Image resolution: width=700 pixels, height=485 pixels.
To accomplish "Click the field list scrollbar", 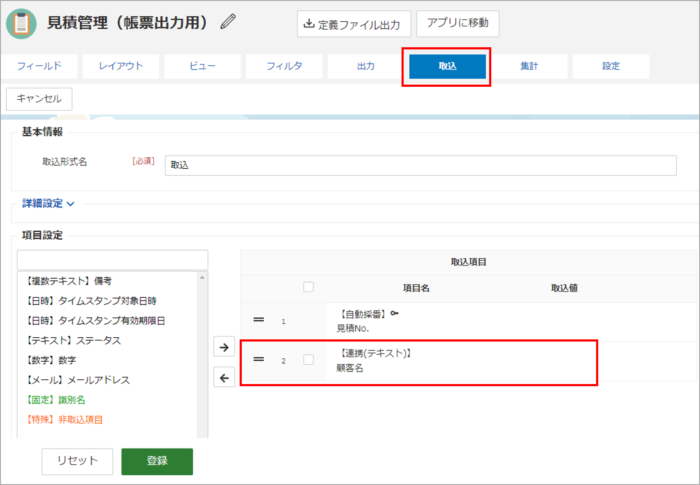I will pos(202,355).
